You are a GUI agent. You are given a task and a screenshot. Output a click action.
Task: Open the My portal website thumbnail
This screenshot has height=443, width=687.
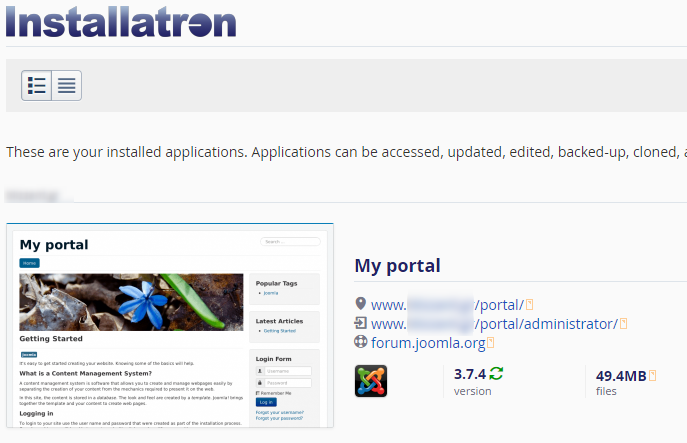170,325
